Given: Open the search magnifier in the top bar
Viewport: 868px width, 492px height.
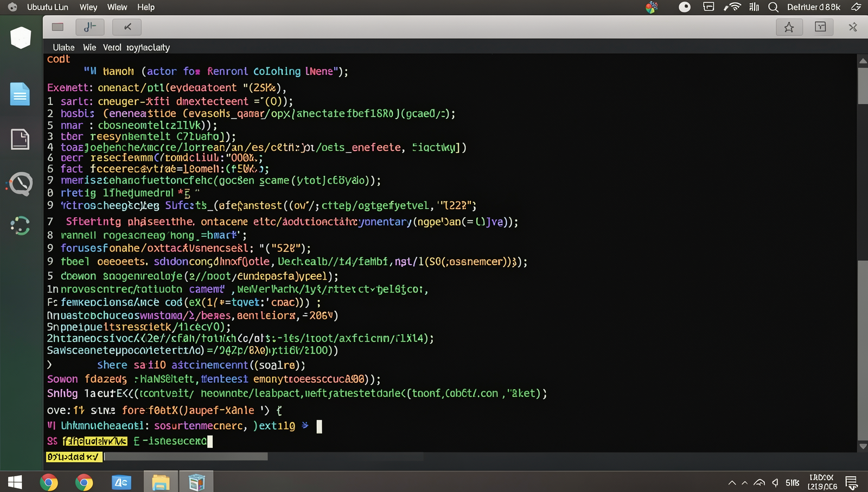Looking at the screenshot, I should [x=774, y=7].
